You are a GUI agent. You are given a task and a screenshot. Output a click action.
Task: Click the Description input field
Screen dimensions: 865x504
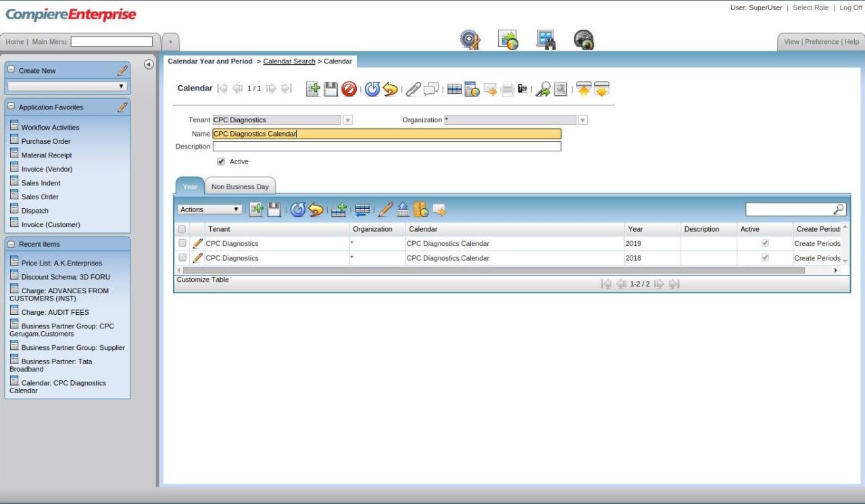(387, 147)
